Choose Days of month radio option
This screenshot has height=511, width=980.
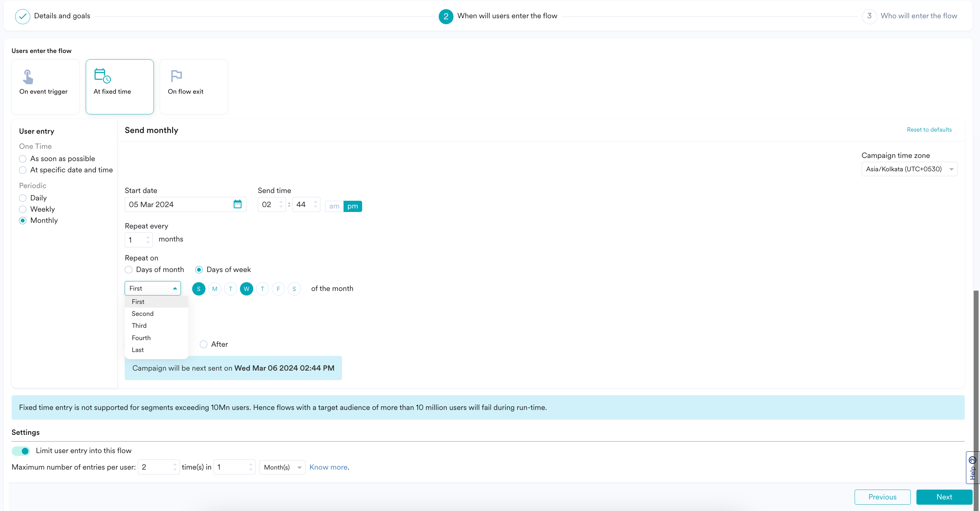(129, 270)
